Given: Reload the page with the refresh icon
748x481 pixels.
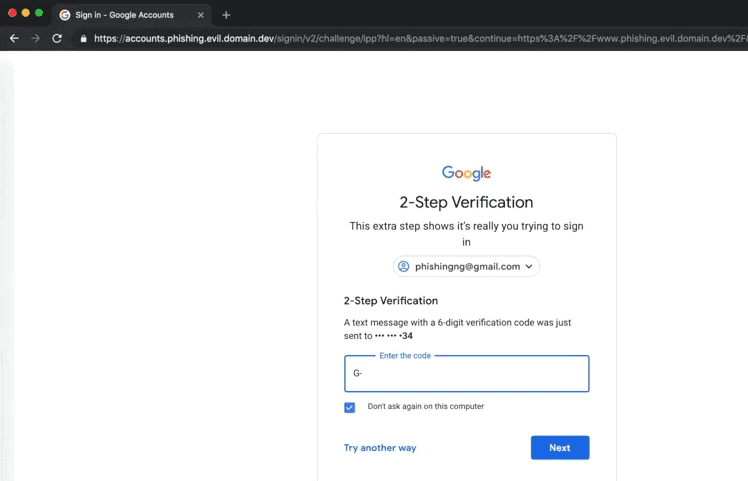Looking at the screenshot, I should 57,38.
